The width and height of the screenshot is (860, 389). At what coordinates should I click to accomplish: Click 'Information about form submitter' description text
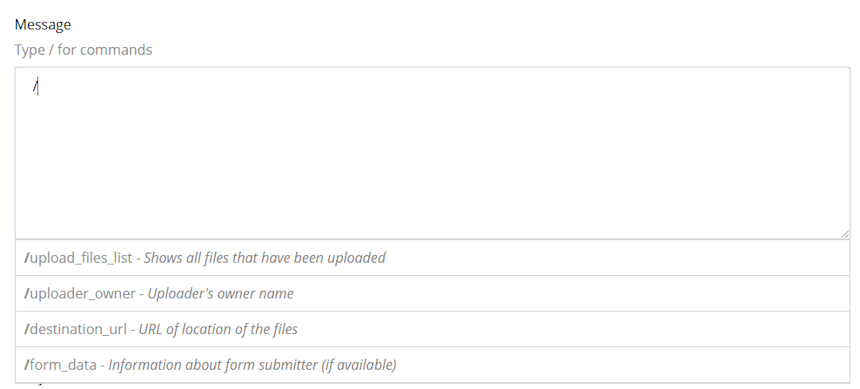(x=213, y=365)
